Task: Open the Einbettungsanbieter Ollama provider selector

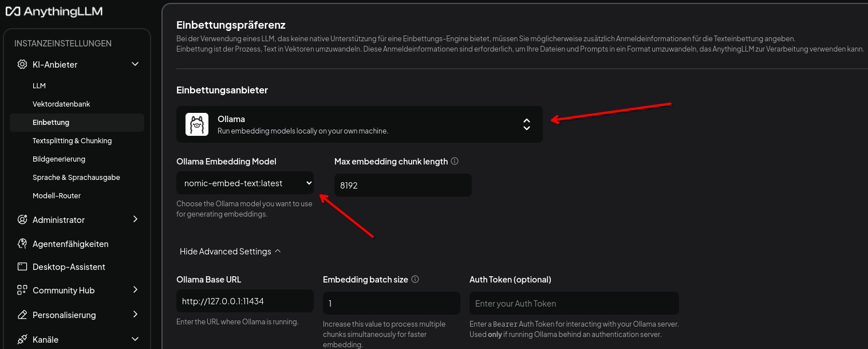Action: pyautogui.click(x=360, y=124)
